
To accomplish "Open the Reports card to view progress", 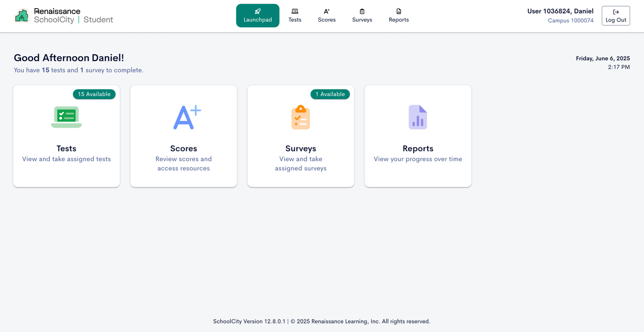I will pos(418,136).
